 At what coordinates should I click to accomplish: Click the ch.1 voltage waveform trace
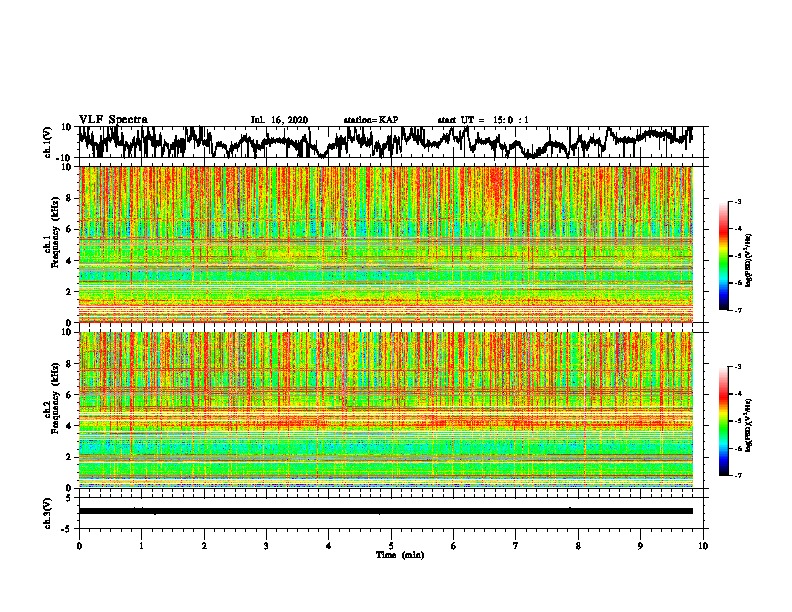[x=385, y=141]
